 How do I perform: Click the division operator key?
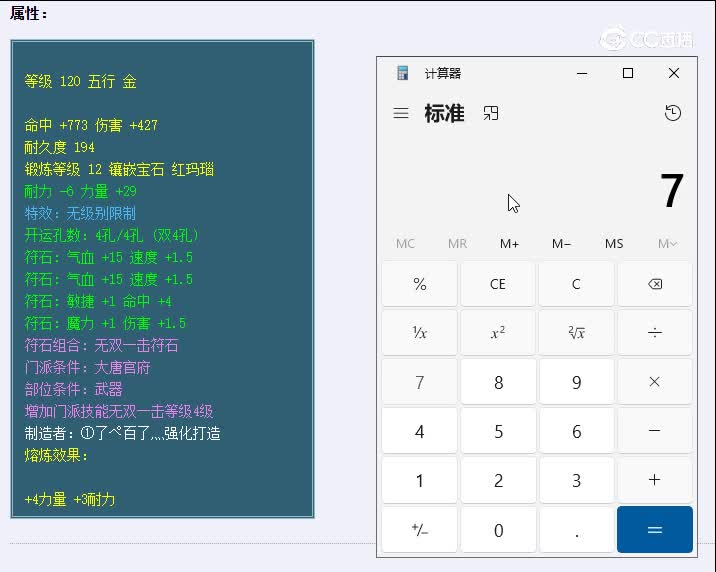[655, 333]
